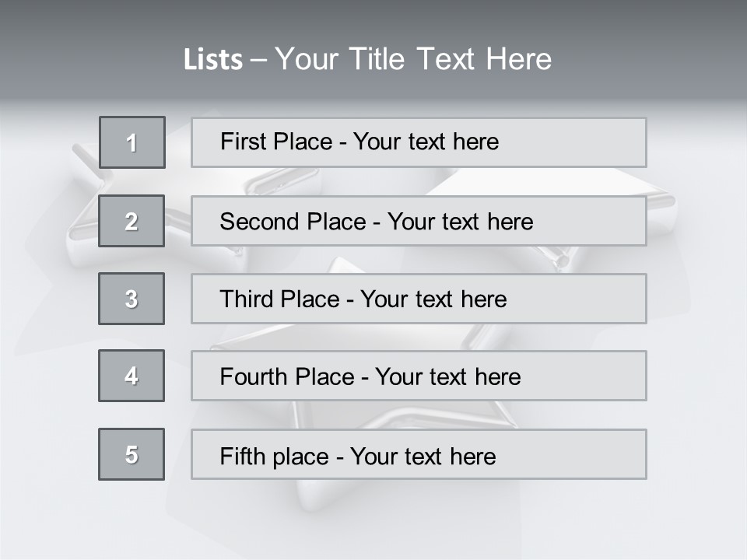The height and width of the screenshot is (560, 747).
Task: Click the gray box labeled 3
Action: [132, 299]
